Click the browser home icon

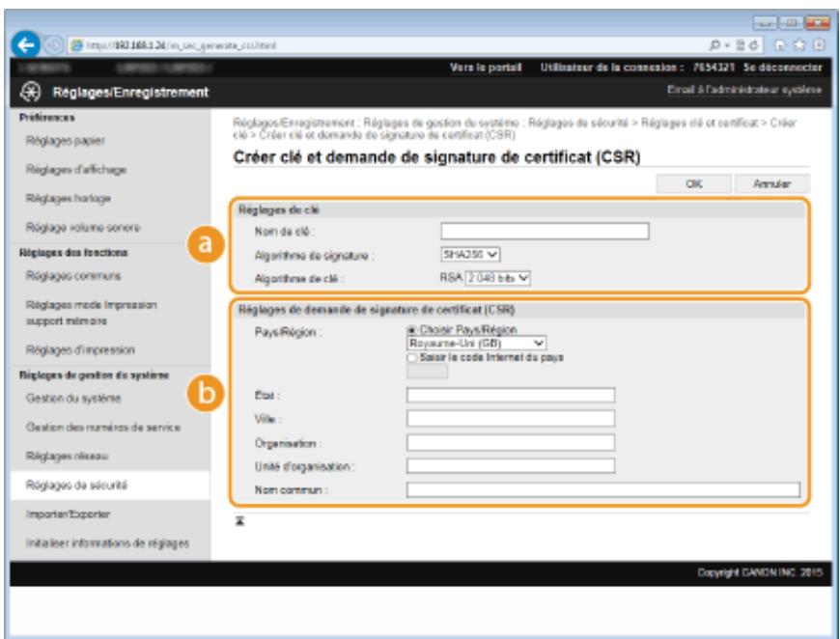pyautogui.click(x=780, y=45)
